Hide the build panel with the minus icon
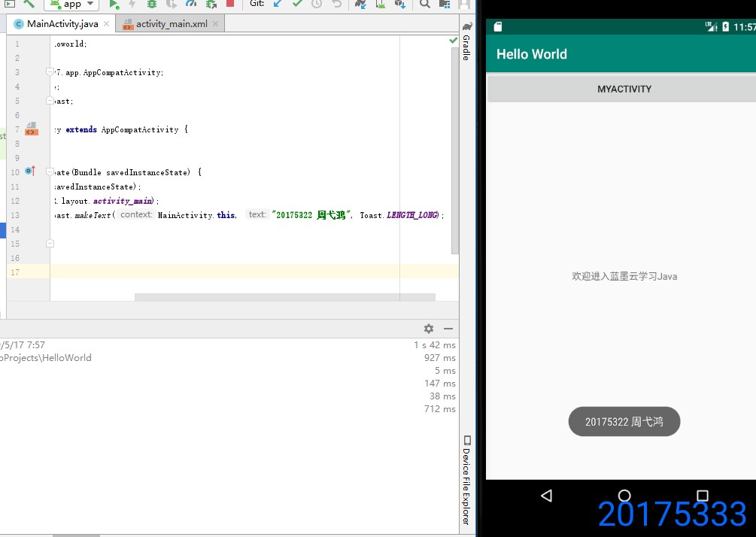 tap(448, 329)
